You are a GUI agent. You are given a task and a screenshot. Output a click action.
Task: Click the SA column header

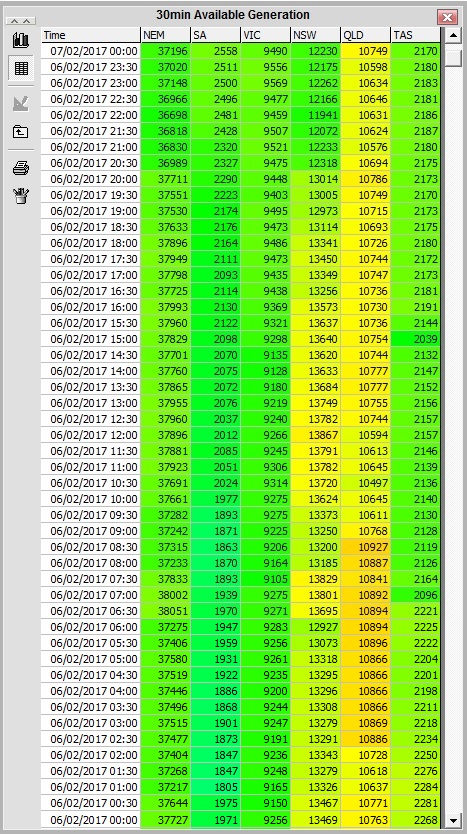(215, 35)
